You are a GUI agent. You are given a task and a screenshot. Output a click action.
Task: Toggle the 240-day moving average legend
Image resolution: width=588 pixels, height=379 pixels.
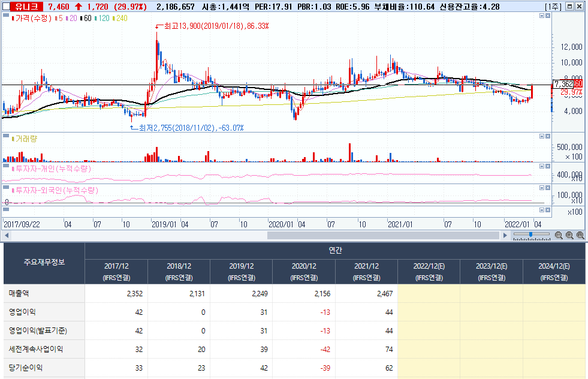120,19
